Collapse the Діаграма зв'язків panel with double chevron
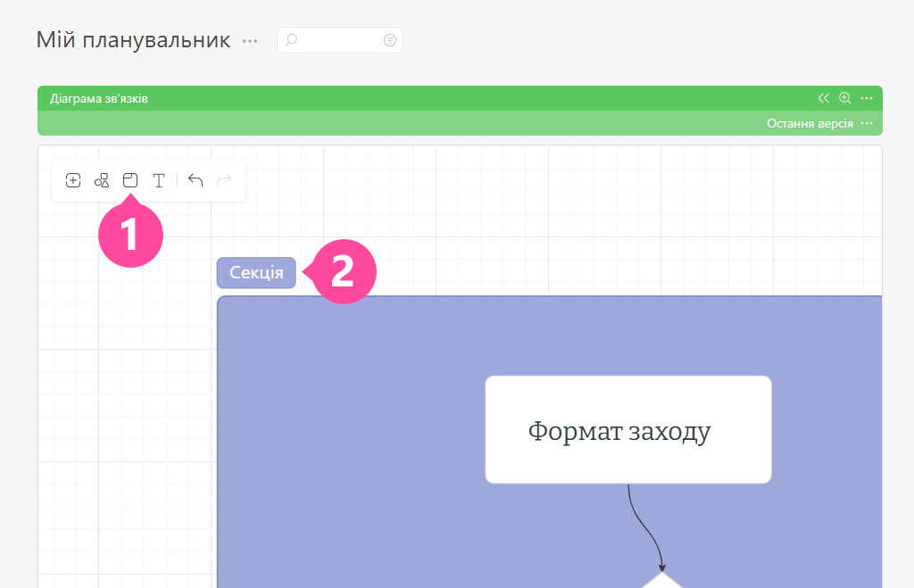Screen dimensions: 914x588 (823, 98)
